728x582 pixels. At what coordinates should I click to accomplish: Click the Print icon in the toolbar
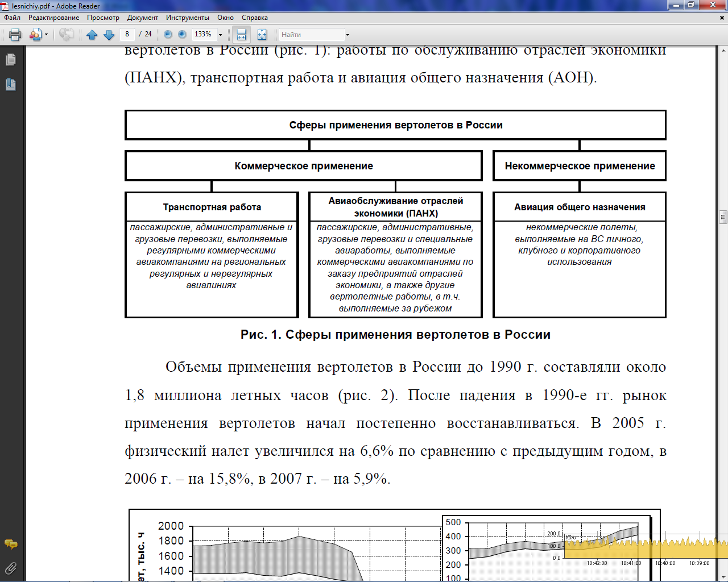pyautogui.click(x=15, y=35)
